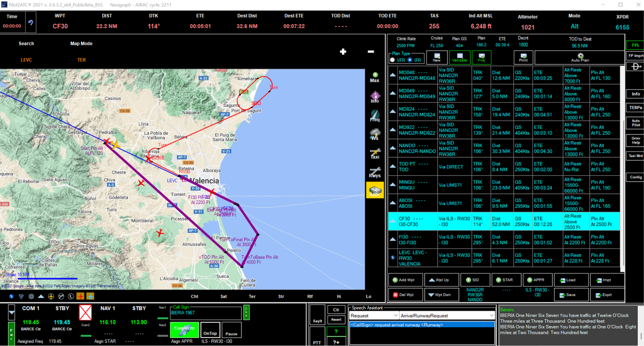This screenshot has height=346, width=644.
Task: Click the New flight plan button
Action: (x=437, y=57)
